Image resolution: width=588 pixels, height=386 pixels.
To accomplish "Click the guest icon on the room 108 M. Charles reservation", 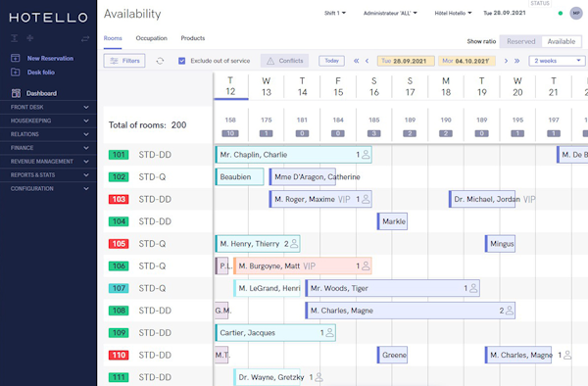I will 510,311.
